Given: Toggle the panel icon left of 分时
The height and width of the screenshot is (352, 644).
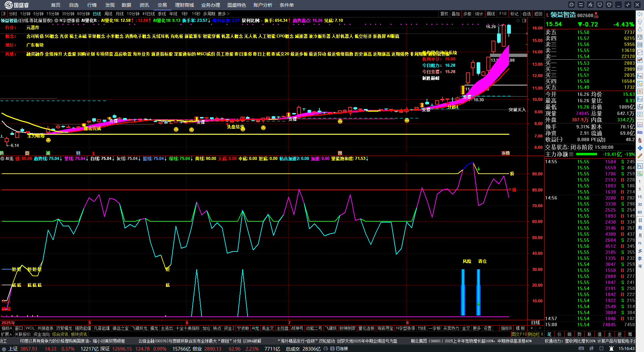Looking at the screenshot, I should (3, 14).
